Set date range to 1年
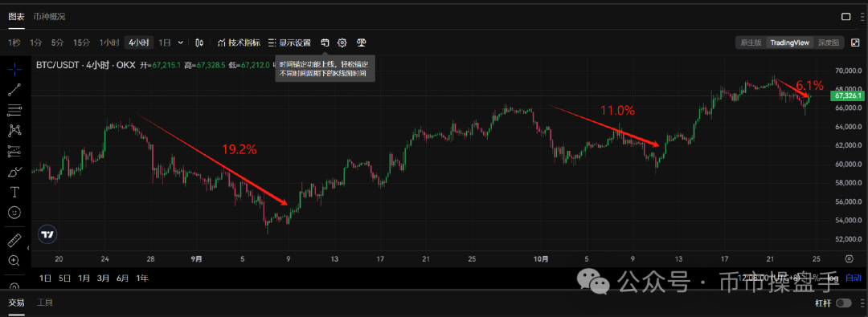 click(x=141, y=278)
